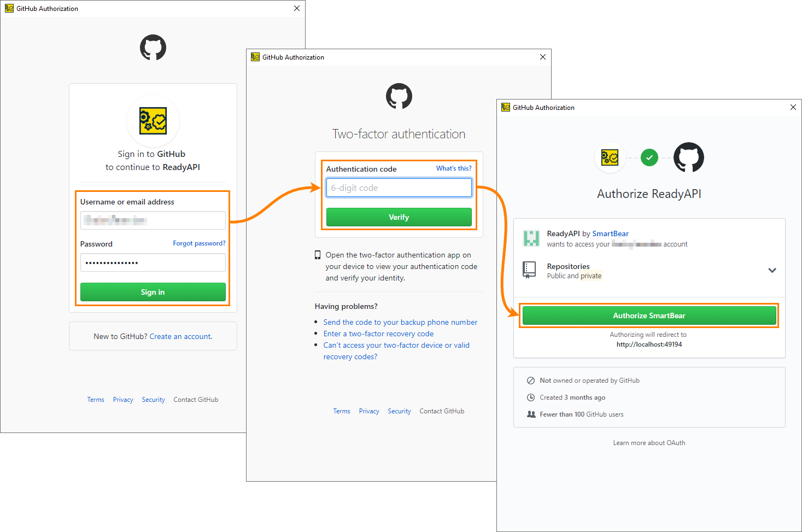Click the green Sign in button
Screen dimensions: 802x532
click(153, 292)
